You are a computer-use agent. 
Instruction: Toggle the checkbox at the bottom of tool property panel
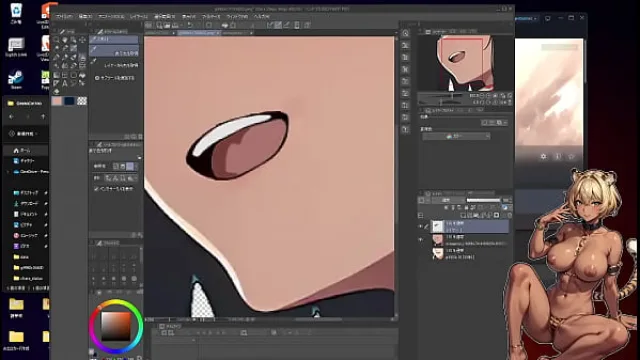tap(96, 189)
